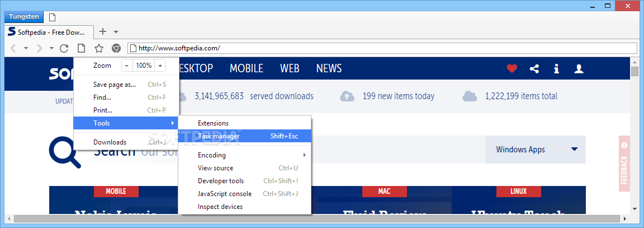644x228 pixels.
Task: Select View source in the submenu
Action: [245, 168]
